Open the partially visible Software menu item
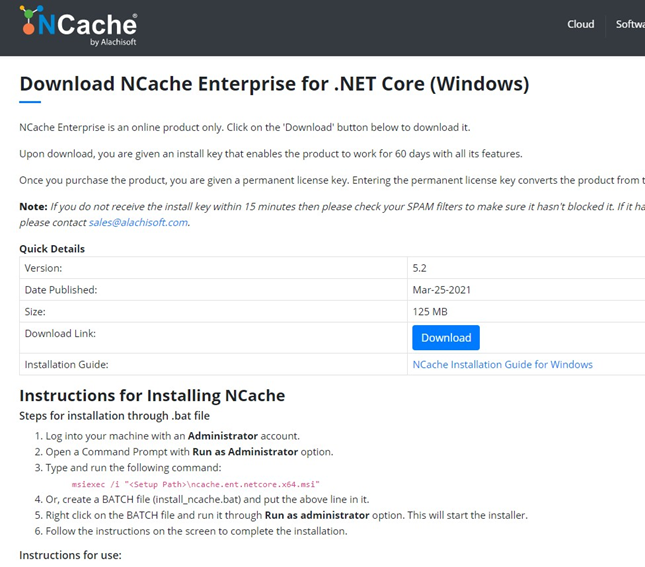645x567 pixels. pos(630,24)
